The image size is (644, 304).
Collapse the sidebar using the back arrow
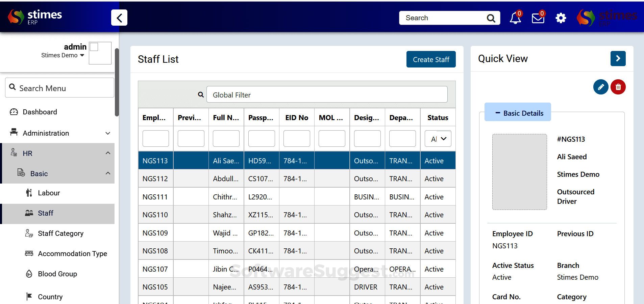(x=119, y=18)
